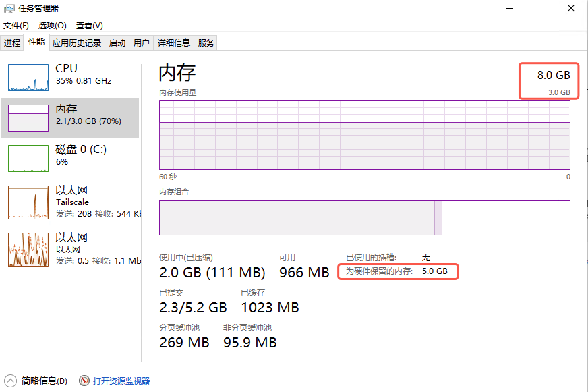588x392 pixels.
Task: Open the 打开资源监视器 link
Action: click(121, 381)
